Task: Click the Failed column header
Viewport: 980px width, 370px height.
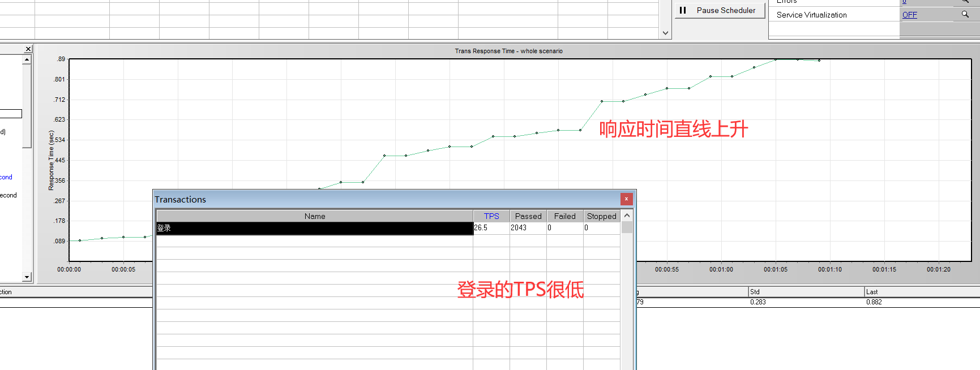Action: [x=564, y=216]
